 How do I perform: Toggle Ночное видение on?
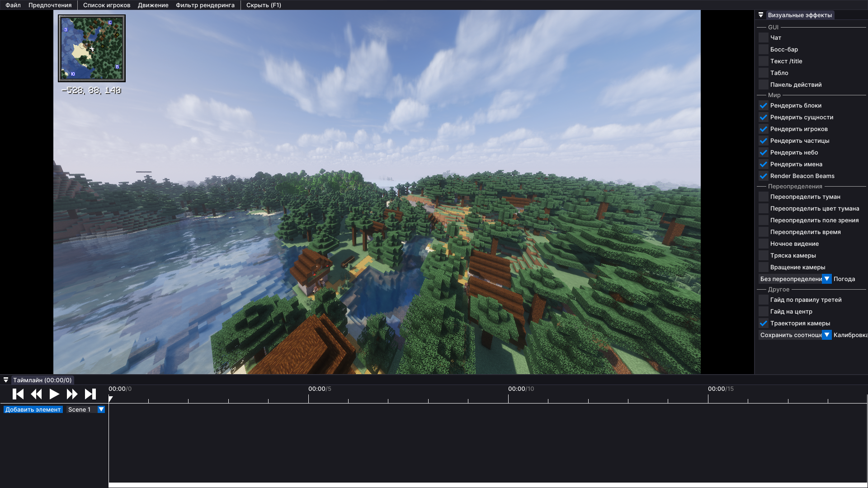(764, 244)
